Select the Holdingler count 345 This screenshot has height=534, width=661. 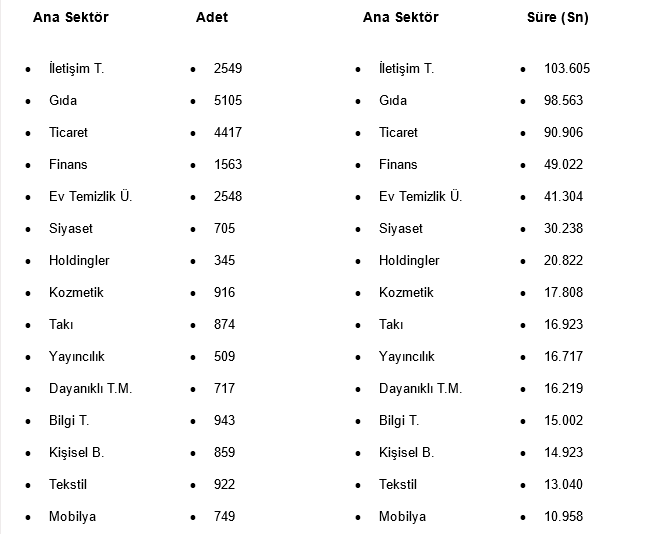(x=224, y=261)
